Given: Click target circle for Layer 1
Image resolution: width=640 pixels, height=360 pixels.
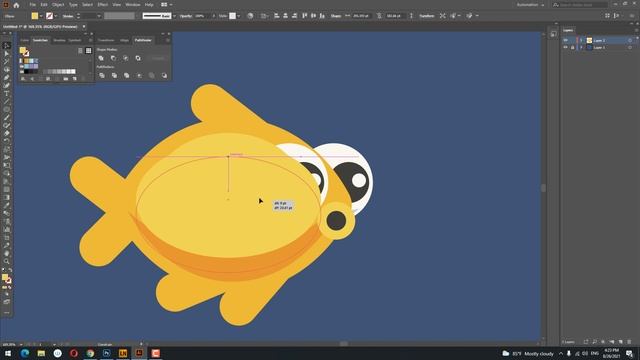Looking at the screenshot, I should [630, 47].
